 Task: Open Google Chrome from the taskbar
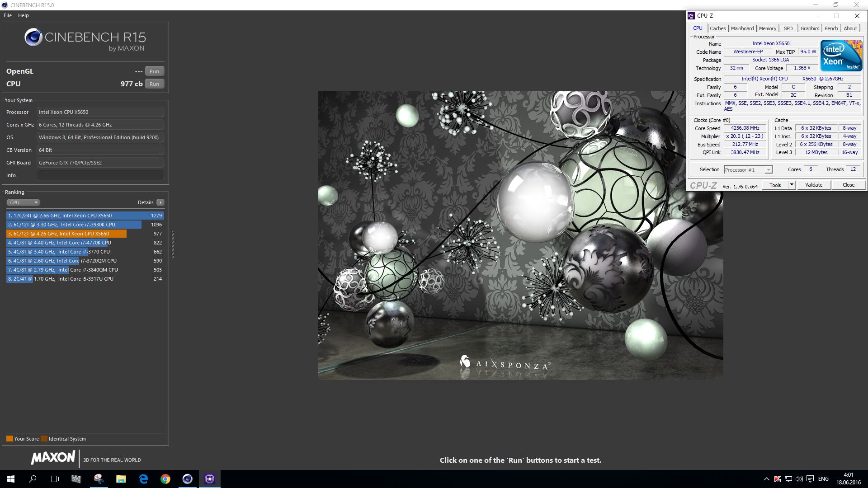[x=165, y=479]
